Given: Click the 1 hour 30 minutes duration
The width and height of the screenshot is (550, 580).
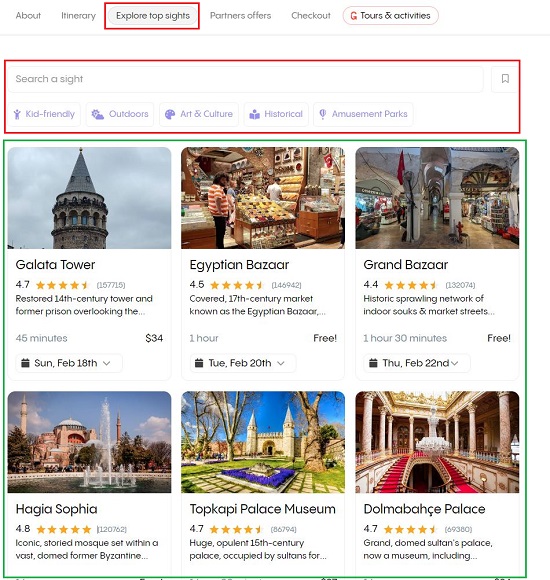Looking at the screenshot, I should click(405, 338).
